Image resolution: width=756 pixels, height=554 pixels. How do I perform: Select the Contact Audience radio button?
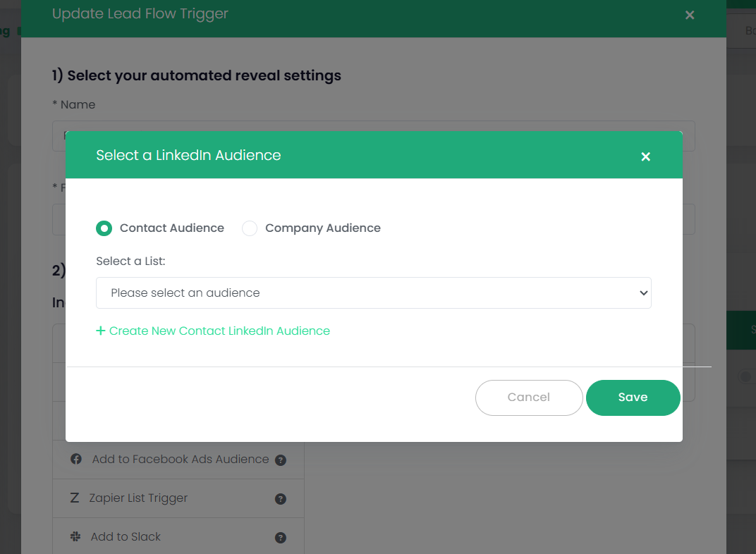[x=104, y=228]
